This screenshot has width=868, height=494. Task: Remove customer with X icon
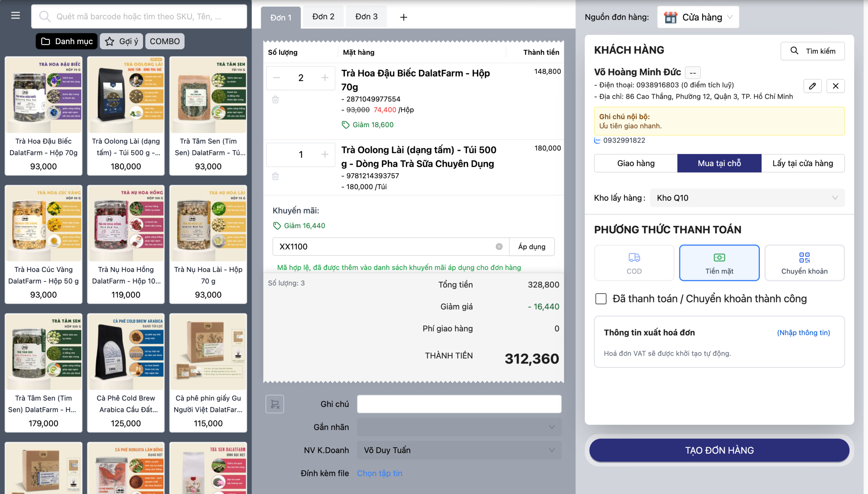[835, 86]
